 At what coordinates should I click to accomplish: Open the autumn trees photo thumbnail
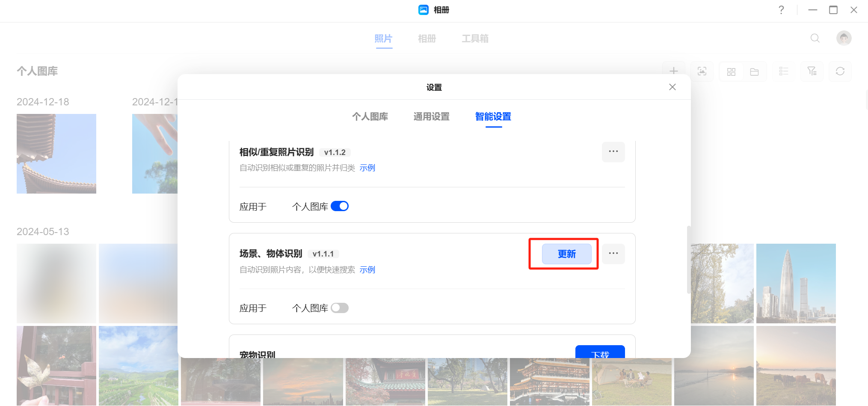click(722, 284)
